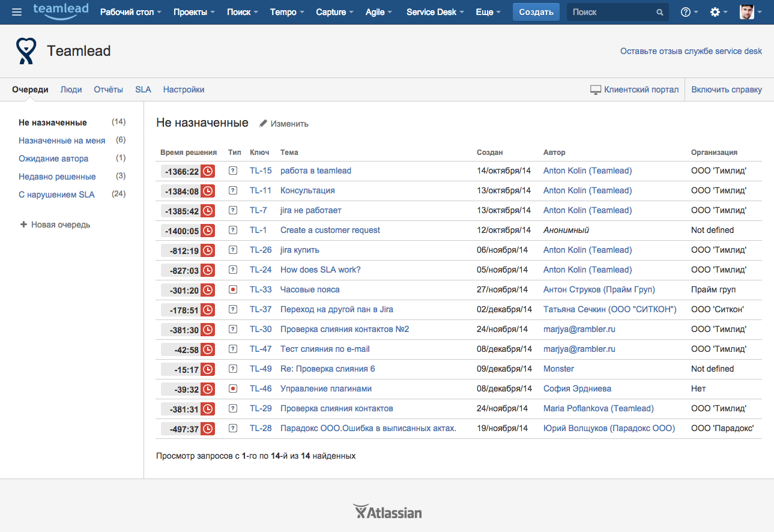Screen dimensions: 774x532
Task: Click the search magnifier icon
Action: pos(659,11)
